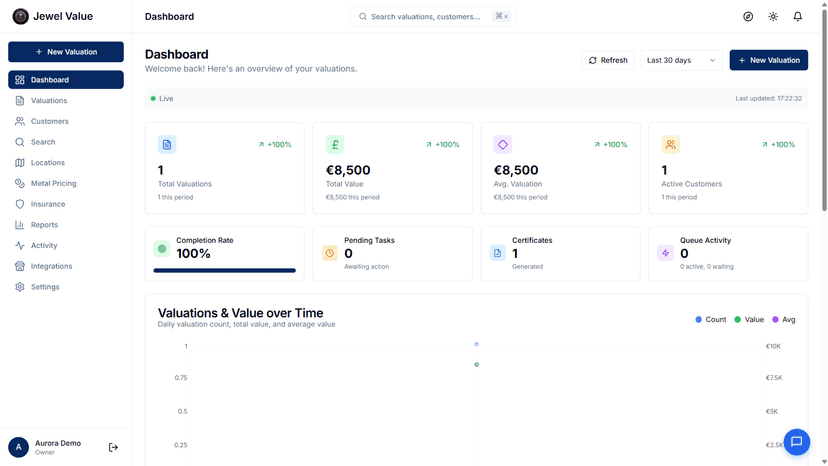828x466 pixels.
Task: Toggle the Avg series in chart legend
Action: [784, 320]
